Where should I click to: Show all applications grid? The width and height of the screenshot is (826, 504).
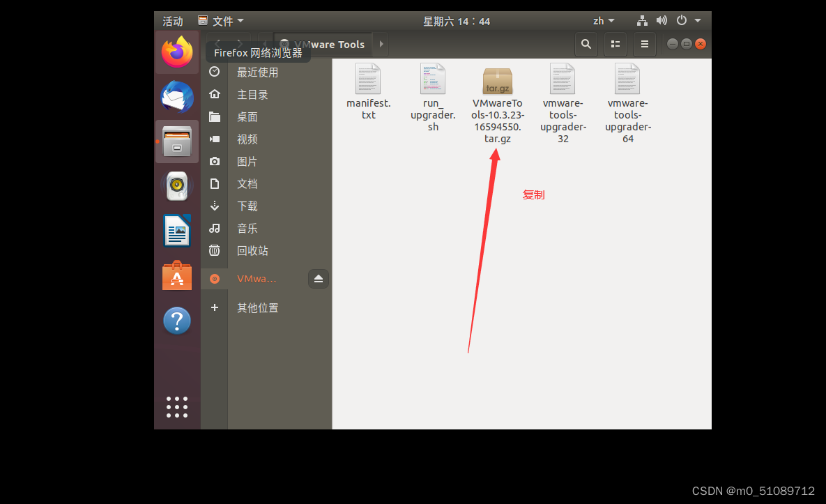pyautogui.click(x=177, y=407)
